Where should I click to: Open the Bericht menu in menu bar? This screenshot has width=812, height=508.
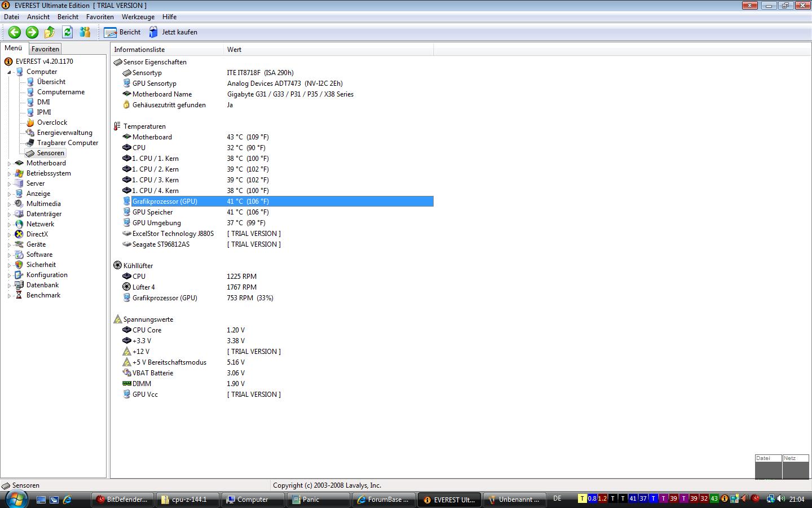[x=68, y=17]
